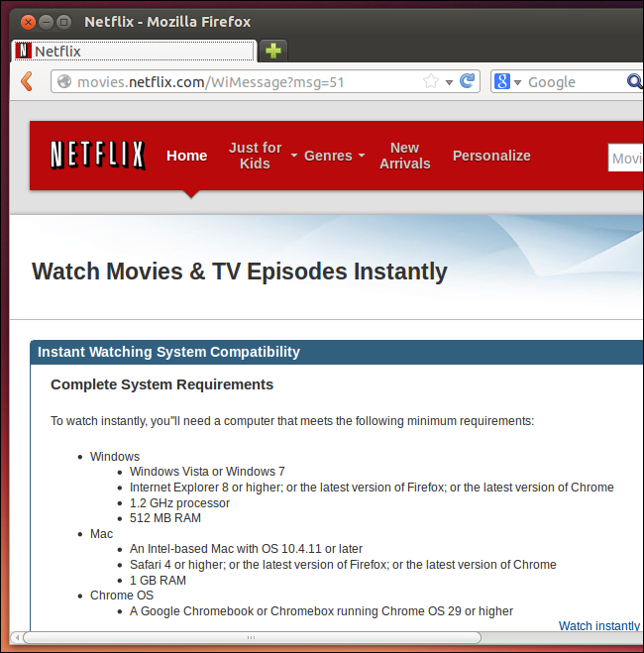Click the 1.2 GHz processor line

point(179,503)
